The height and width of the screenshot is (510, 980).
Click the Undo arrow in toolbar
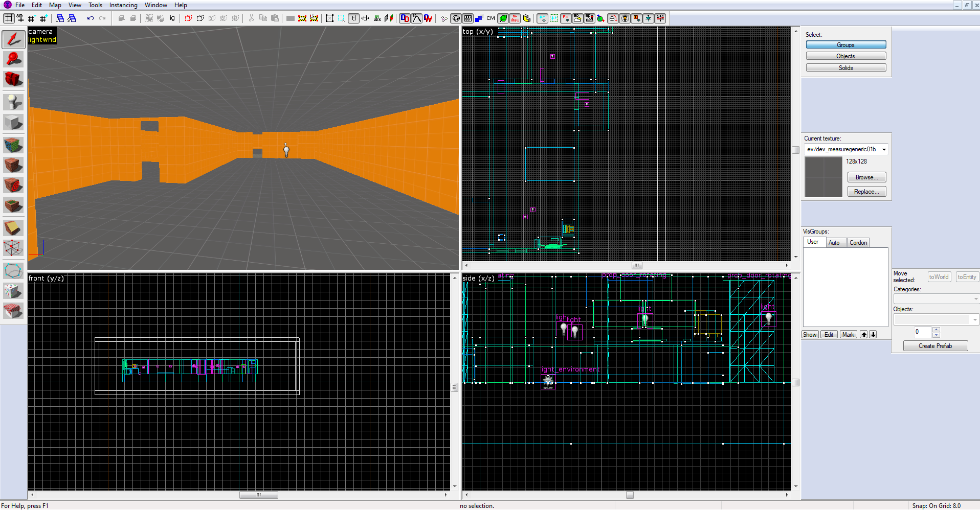pyautogui.click(x=91, y=18)
